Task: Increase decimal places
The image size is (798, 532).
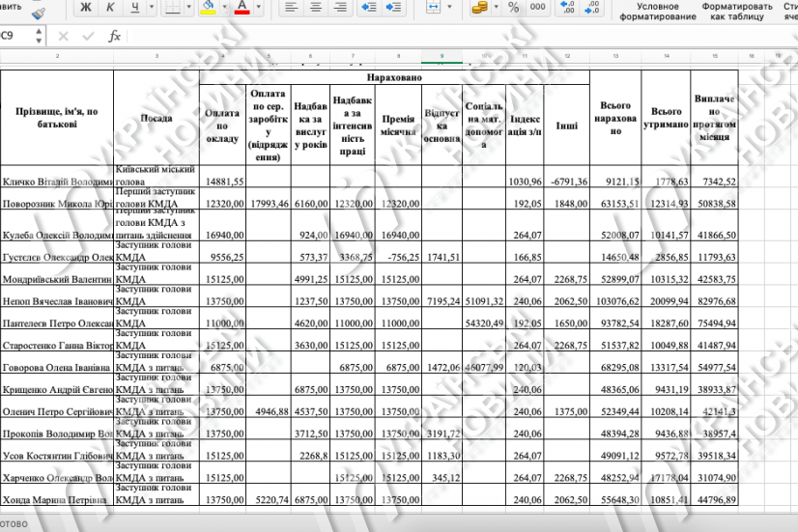Action: (567, 7)
